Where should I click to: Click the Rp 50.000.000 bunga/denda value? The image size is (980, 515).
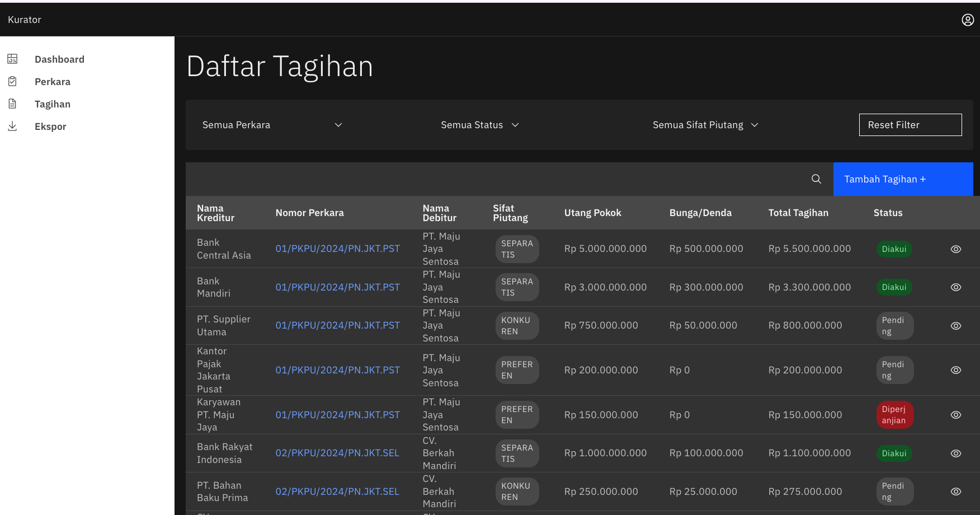[x=703, y=325]
